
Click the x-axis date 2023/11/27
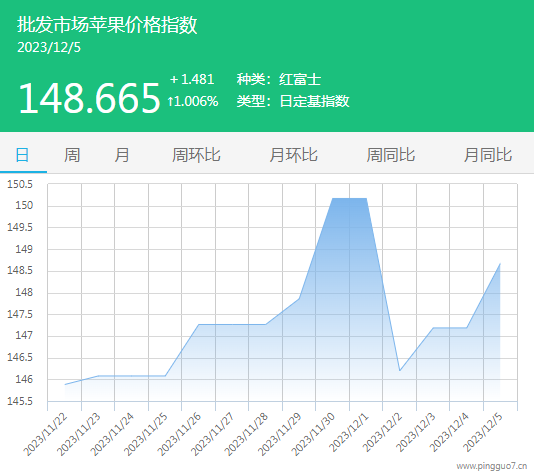(x=213, y=434)
